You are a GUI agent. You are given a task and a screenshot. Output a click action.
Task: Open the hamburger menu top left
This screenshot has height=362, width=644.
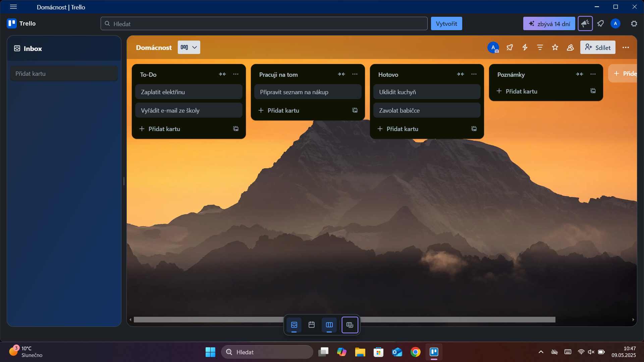(x=13, y=7)
